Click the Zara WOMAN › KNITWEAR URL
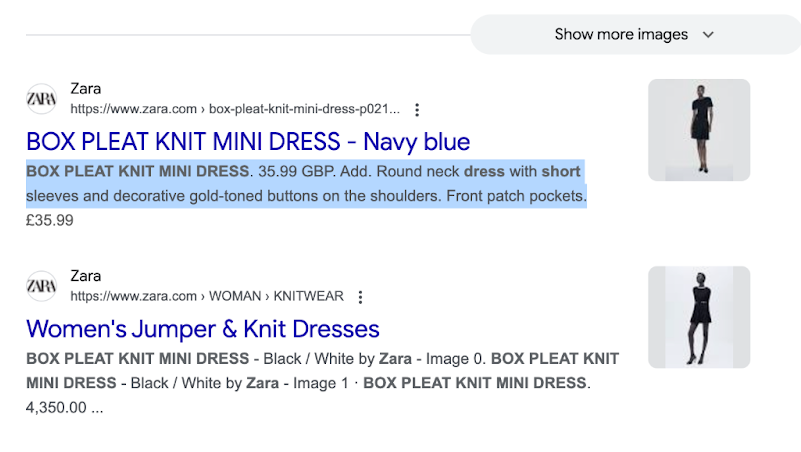The width and height of the screenshot is (801, 452). pyautogui.click(x=207, y=296)
